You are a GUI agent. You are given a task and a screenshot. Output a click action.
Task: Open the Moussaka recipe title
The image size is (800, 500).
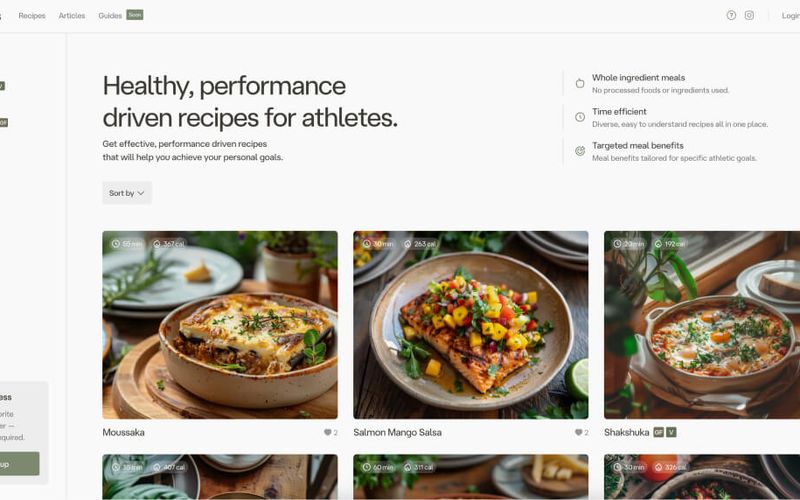tap(123, 432)
